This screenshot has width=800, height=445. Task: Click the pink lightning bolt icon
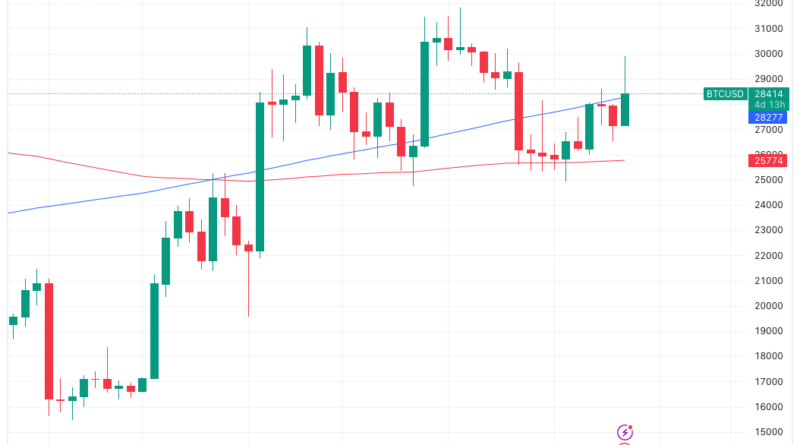(625, 432)
